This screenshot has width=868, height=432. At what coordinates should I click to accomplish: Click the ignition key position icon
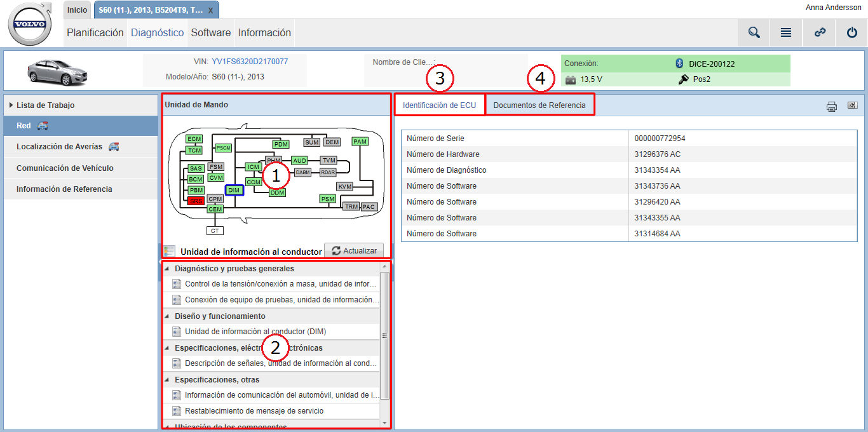(x=684, y=79)
